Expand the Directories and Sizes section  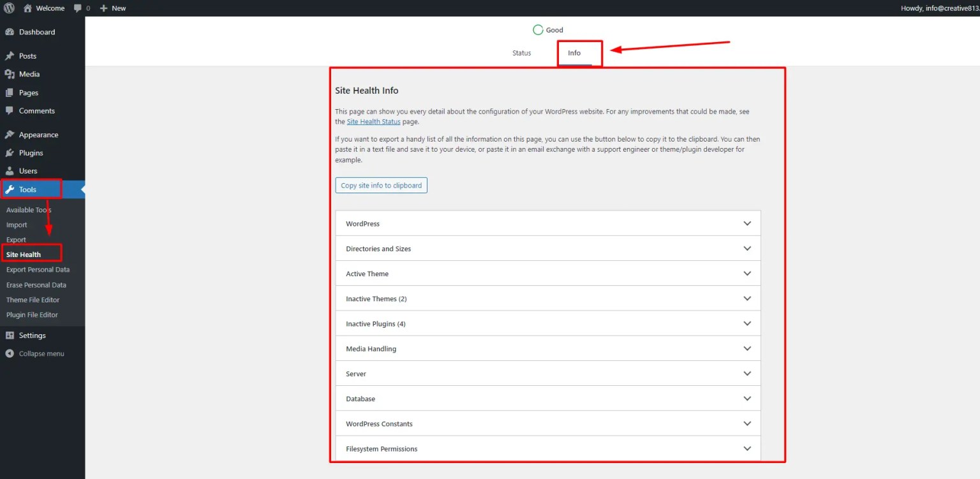pyautogui.click(x=547, y=249)
